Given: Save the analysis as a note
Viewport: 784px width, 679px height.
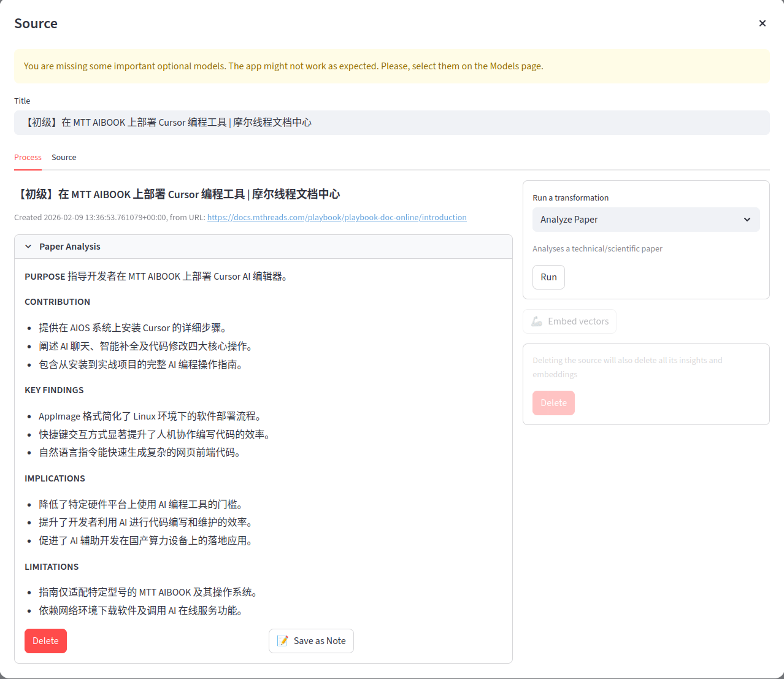Looking at the screenshot, I should click(311, 641).
